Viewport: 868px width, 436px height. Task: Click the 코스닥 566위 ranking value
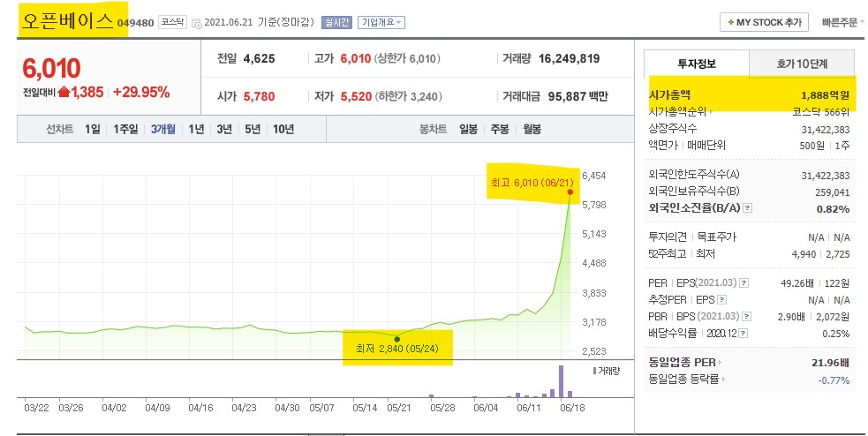[821, 112]
